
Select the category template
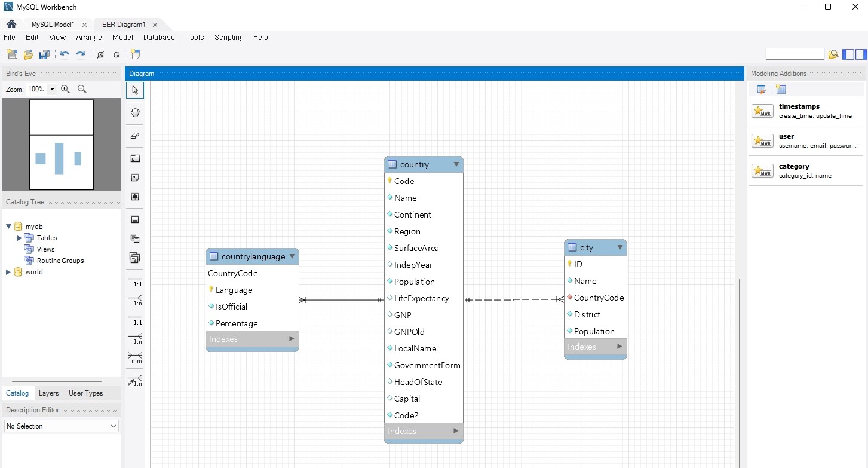(805, 171)
